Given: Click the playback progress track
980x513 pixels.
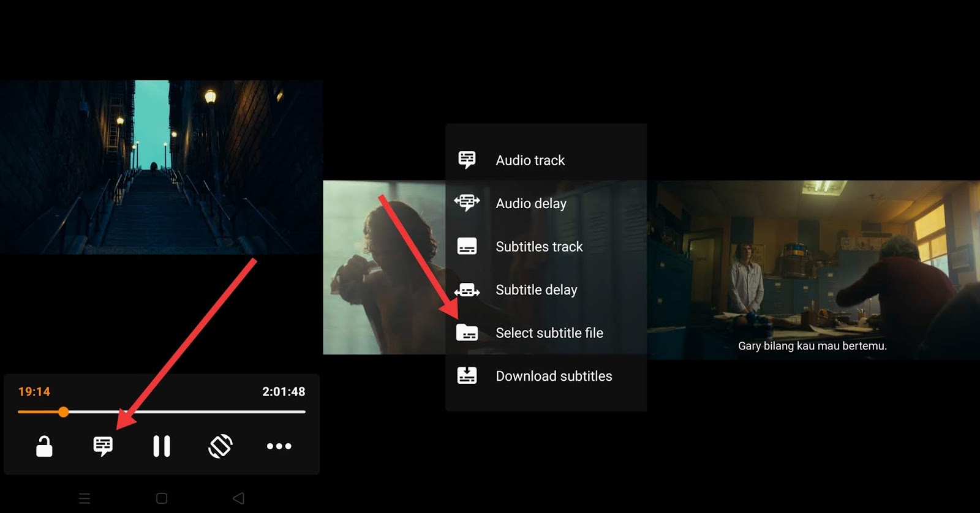Looking at the screenshot, I should [x=162, y=412].
